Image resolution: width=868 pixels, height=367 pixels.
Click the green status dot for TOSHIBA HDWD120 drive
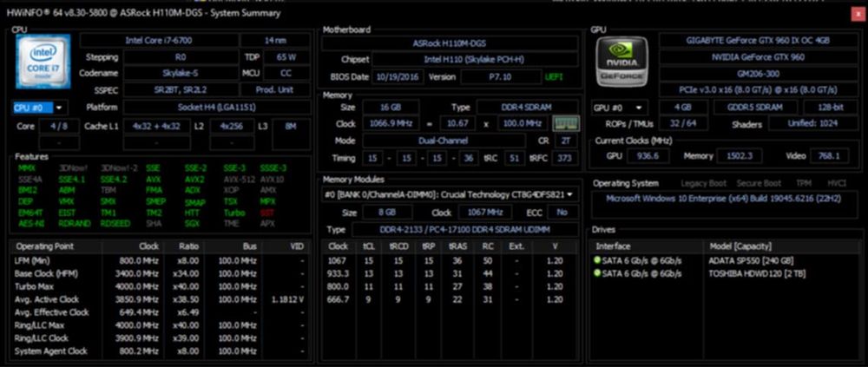tap(597, 273)
